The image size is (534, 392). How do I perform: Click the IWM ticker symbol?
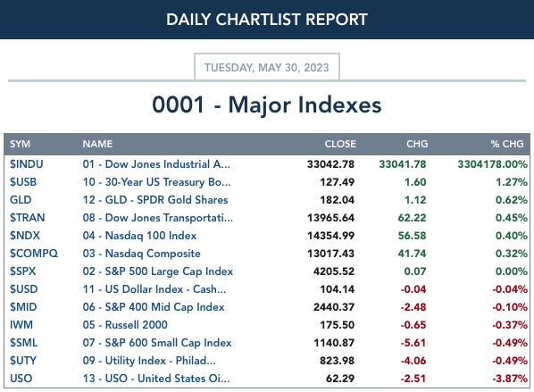click(21, 325)
